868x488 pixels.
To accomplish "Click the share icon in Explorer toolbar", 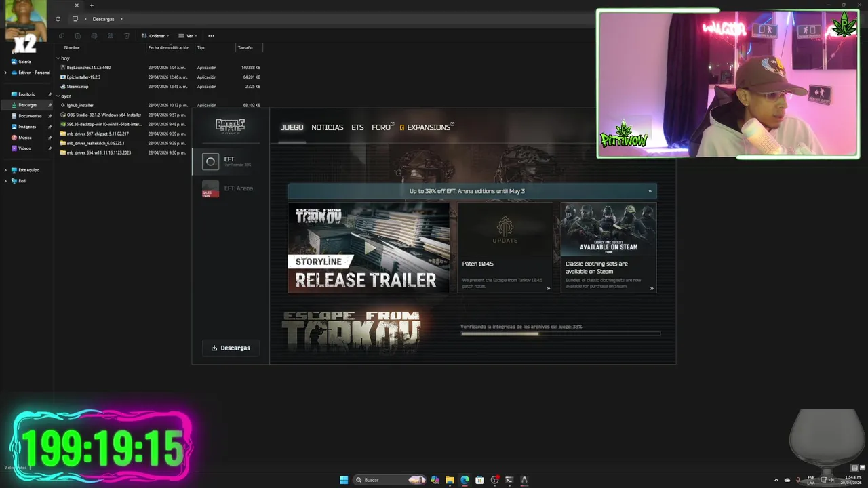I will pyautogui.click(x=110, y=36).
